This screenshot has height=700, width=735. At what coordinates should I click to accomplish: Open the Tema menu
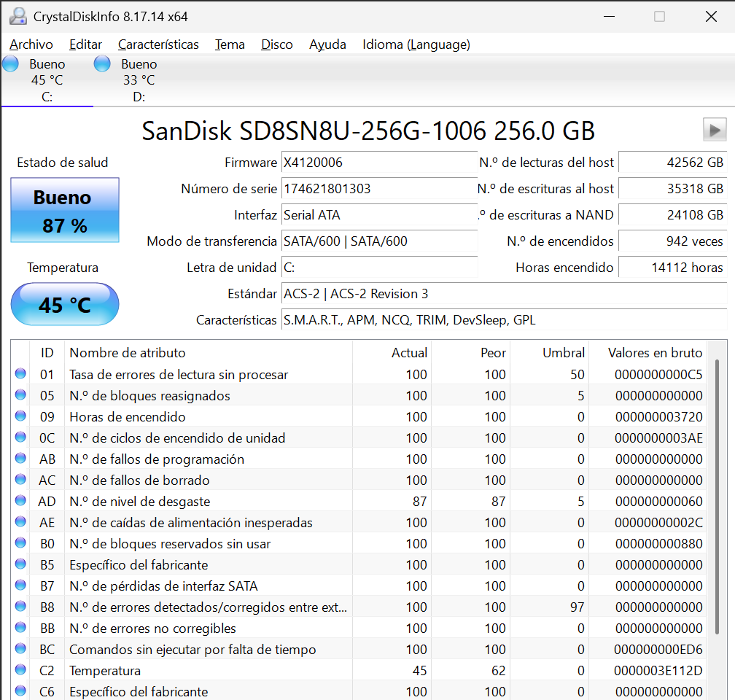[x=230, y=44]
